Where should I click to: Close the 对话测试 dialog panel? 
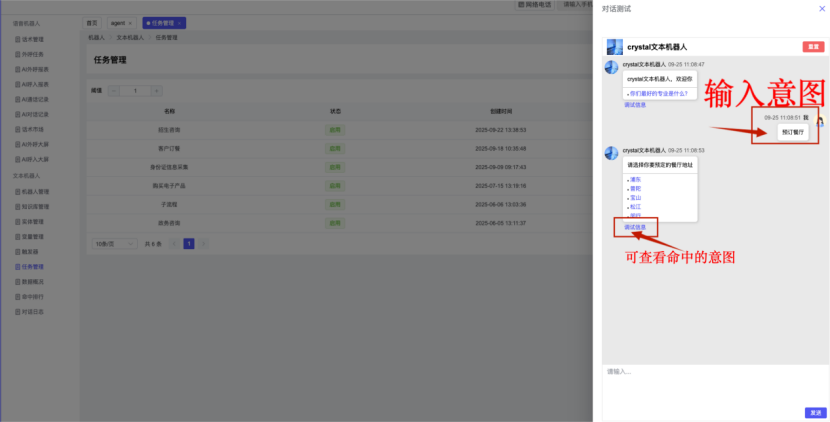822,8
